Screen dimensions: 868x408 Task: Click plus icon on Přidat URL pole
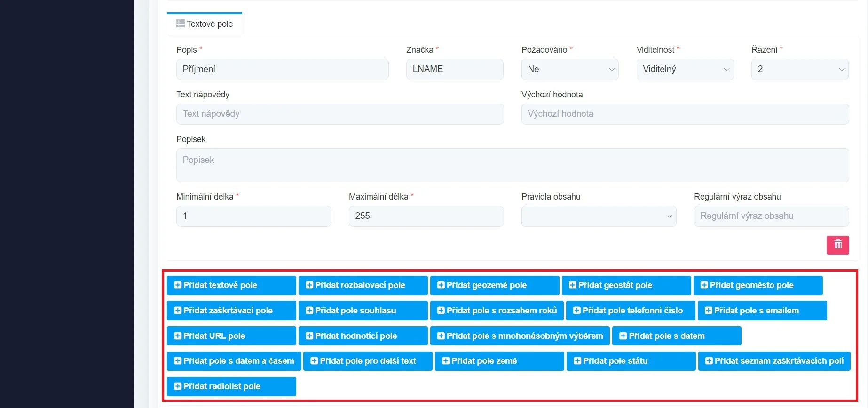pyautogui.click(x=178, y=336)
